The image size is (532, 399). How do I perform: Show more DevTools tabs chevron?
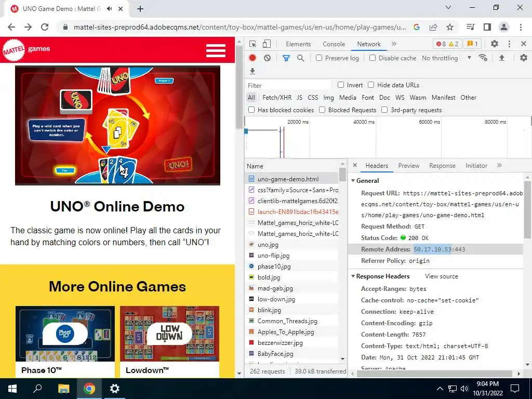[x=394, y=44]
